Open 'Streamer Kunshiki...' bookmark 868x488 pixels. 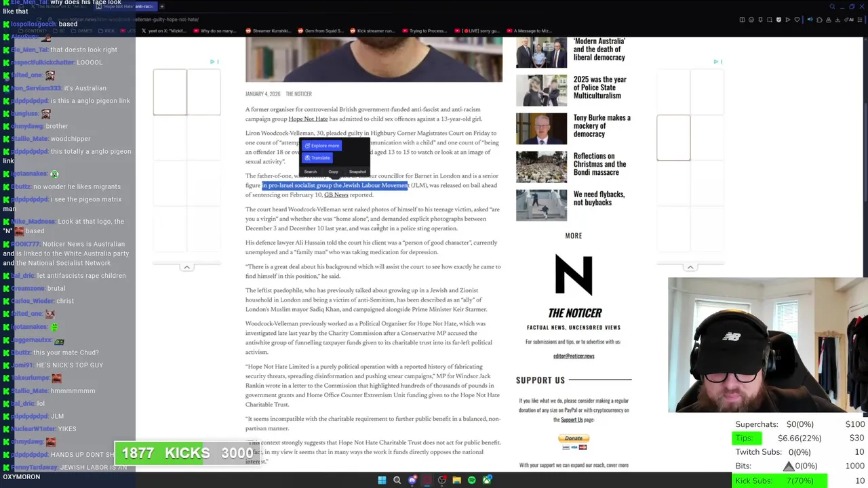pos(268,30)
